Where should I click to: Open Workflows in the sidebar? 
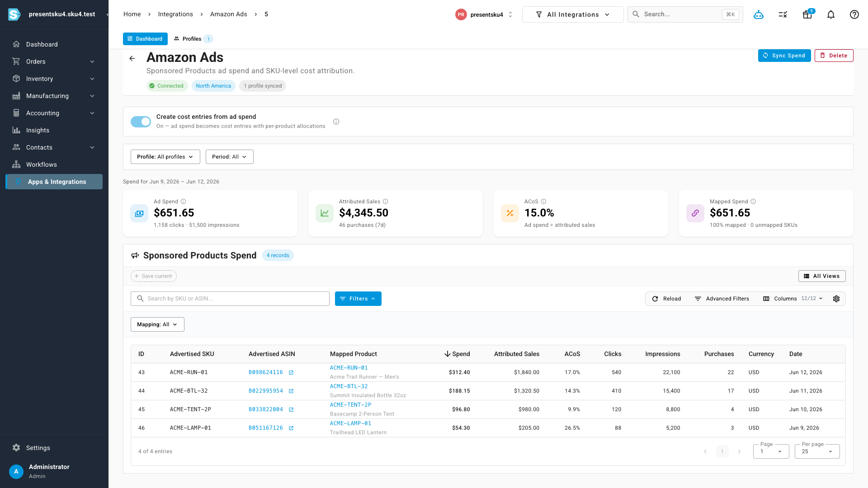[x=54, y=164]
